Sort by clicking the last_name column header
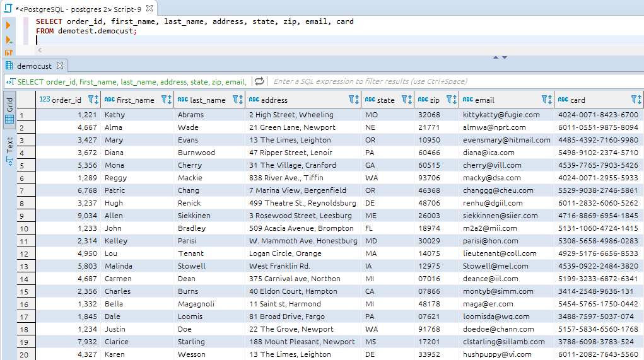The width and height of the screenshot is (644, 360). pos(208,100)
